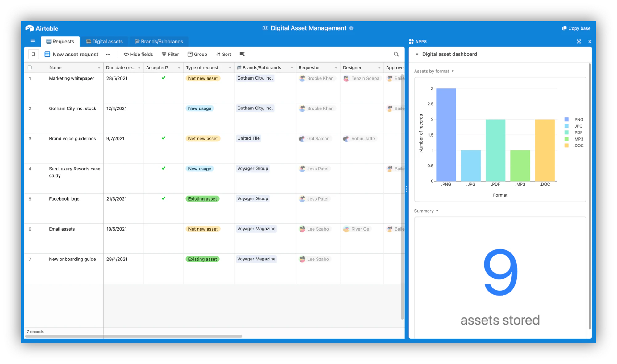
Task: Click the horizontal scrollbar at table bottom
Action: tap(134, 336)
